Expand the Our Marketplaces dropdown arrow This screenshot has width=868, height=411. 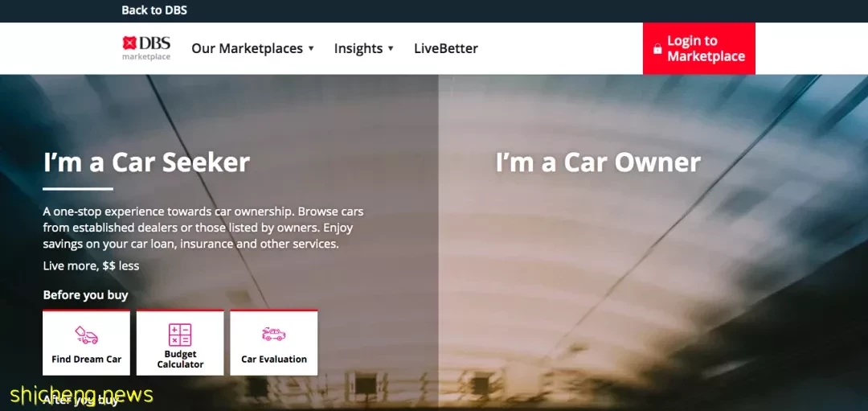(311, 48)
